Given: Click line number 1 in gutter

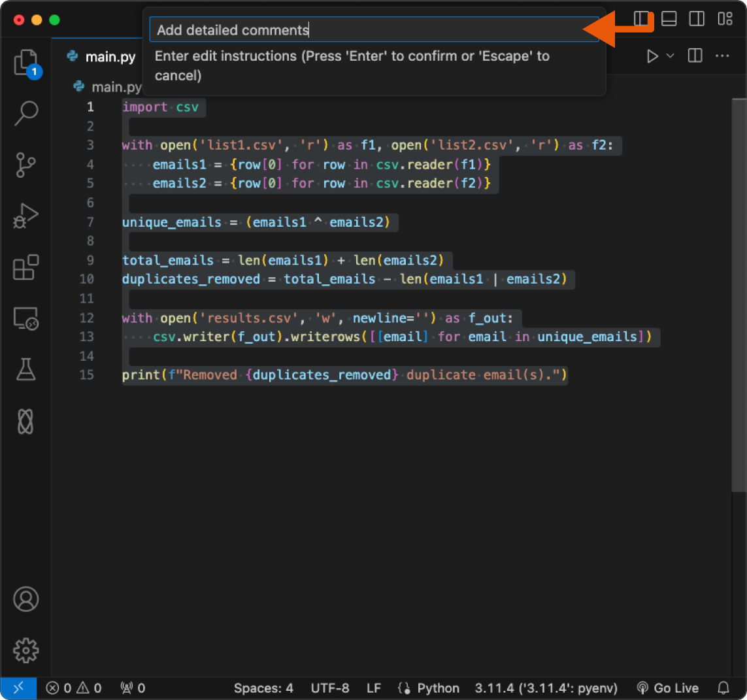Looking at the screenshot, I should pyautogui.click(x=90, y=107).
